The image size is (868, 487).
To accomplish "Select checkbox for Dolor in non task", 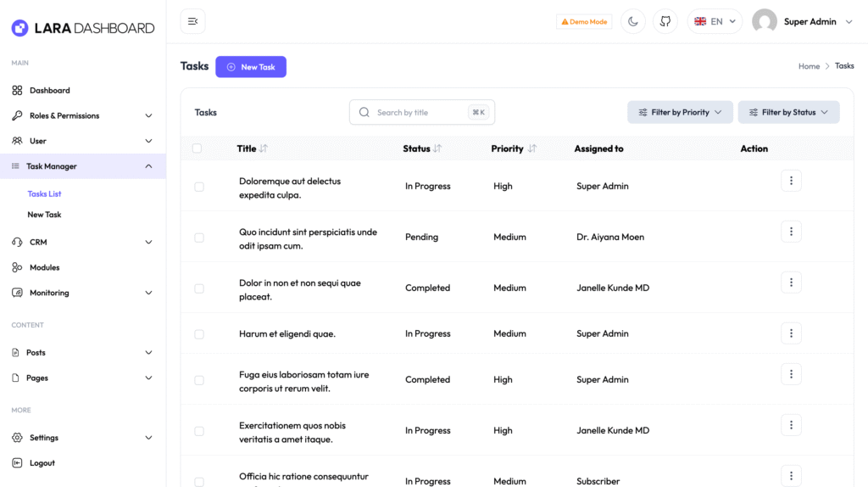I will pyautogui.click(x=199, y=289).
